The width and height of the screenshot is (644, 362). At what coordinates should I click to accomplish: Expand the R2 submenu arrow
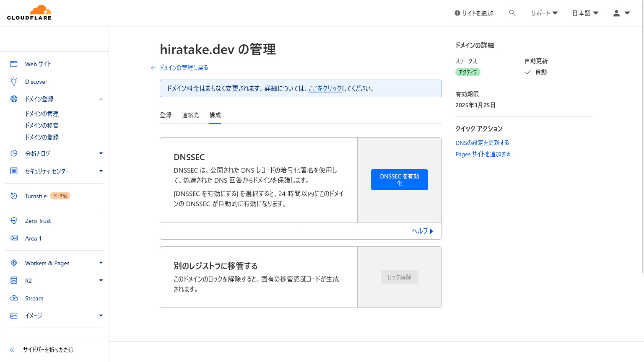click(x=101, y=280)
